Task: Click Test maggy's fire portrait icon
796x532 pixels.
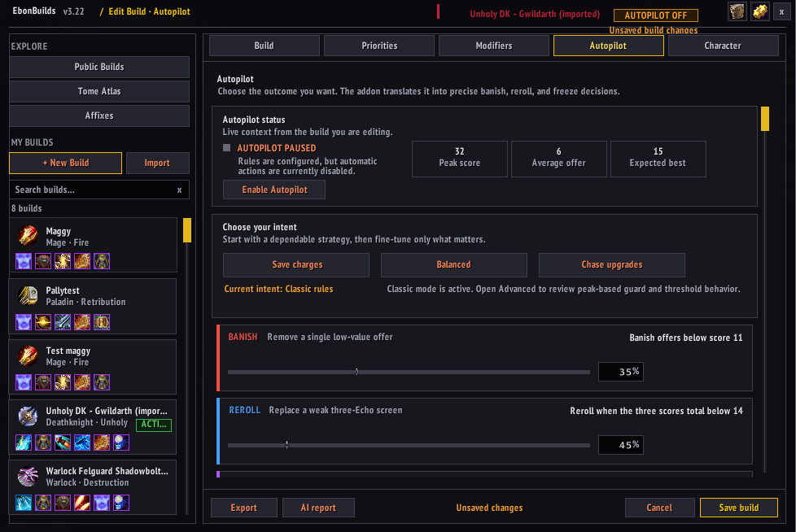Action: pos(28,356)
